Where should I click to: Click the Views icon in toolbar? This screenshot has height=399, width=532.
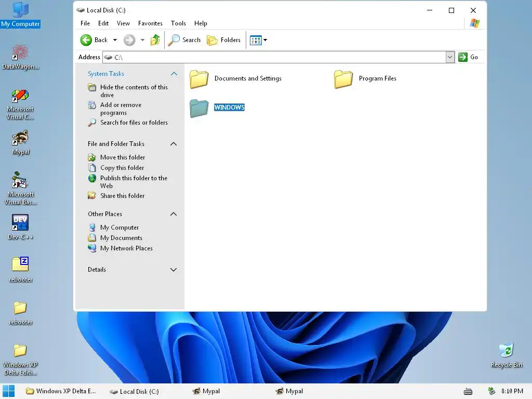tap(256, 40)
